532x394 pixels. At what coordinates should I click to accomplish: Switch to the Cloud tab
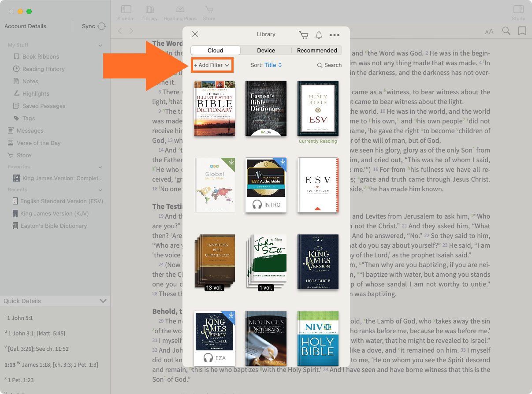point(216,50)
